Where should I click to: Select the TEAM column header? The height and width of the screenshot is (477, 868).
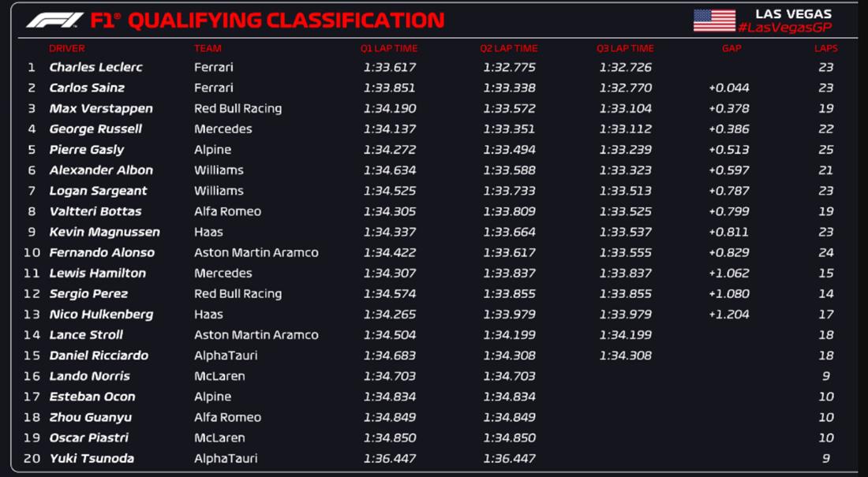[x=208, y=48]
